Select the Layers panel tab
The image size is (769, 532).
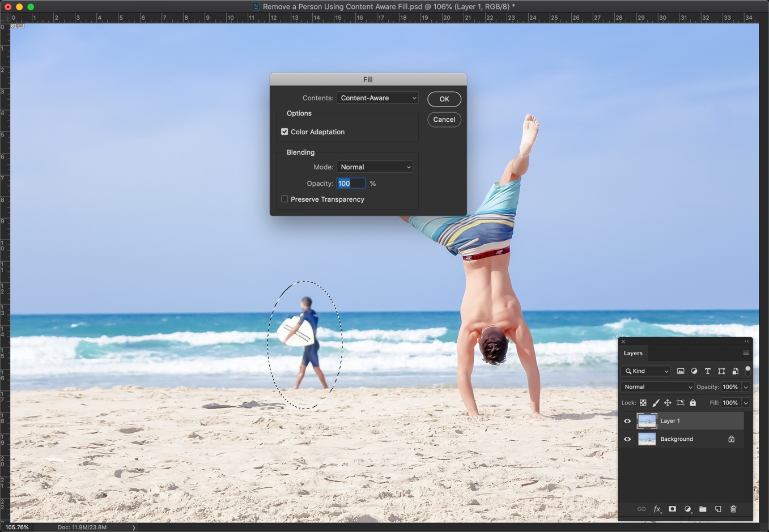pos(633,353)
